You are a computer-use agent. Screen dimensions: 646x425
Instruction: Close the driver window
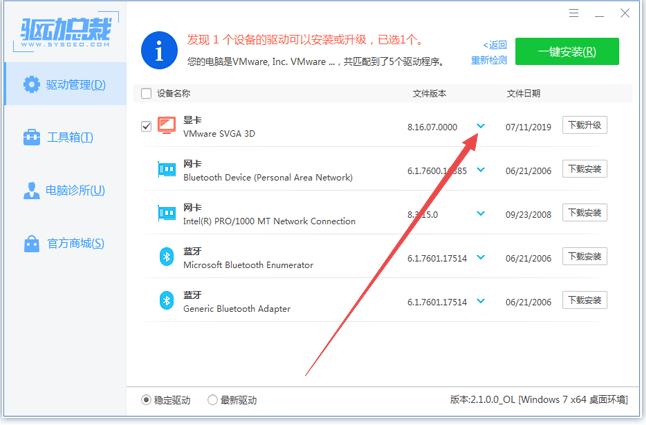coord(625,13)
